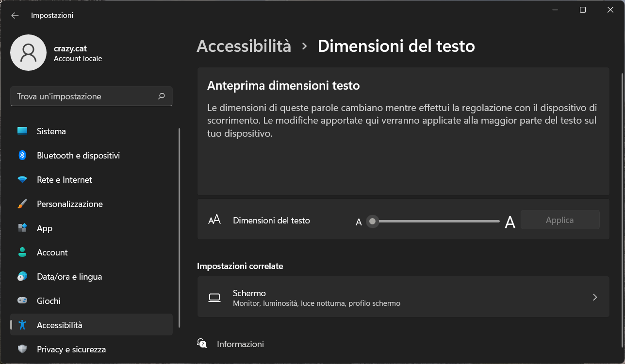This screenshot has width=625, height=364.
Task: Click the Bluetooth icon in sidebar
Action: 22,155
